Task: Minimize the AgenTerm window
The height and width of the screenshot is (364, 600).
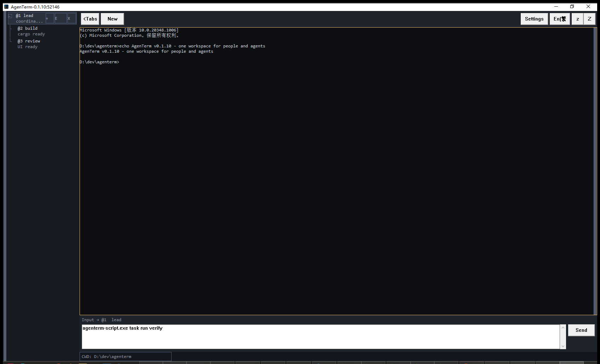Action: tap(556, 7)
